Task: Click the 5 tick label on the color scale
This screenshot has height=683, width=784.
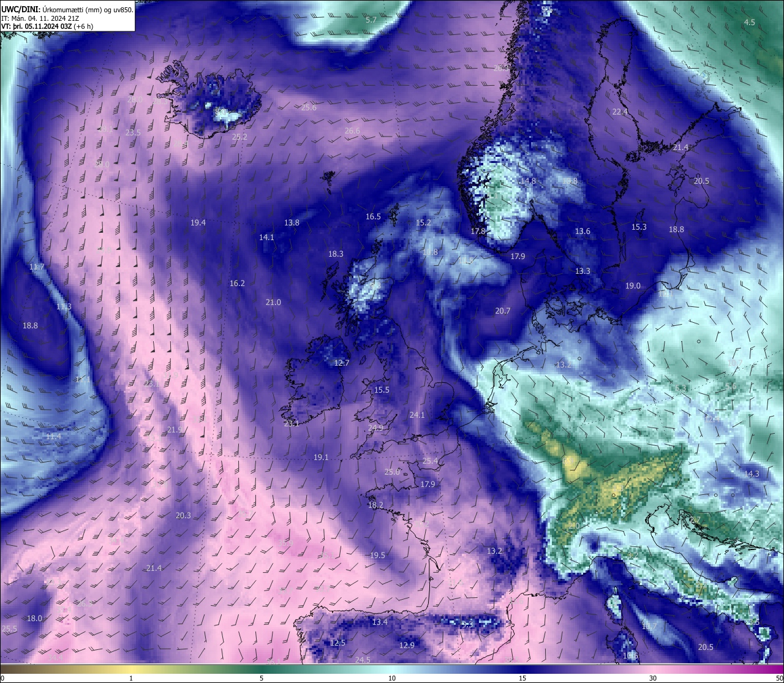Action: (262, 678)
